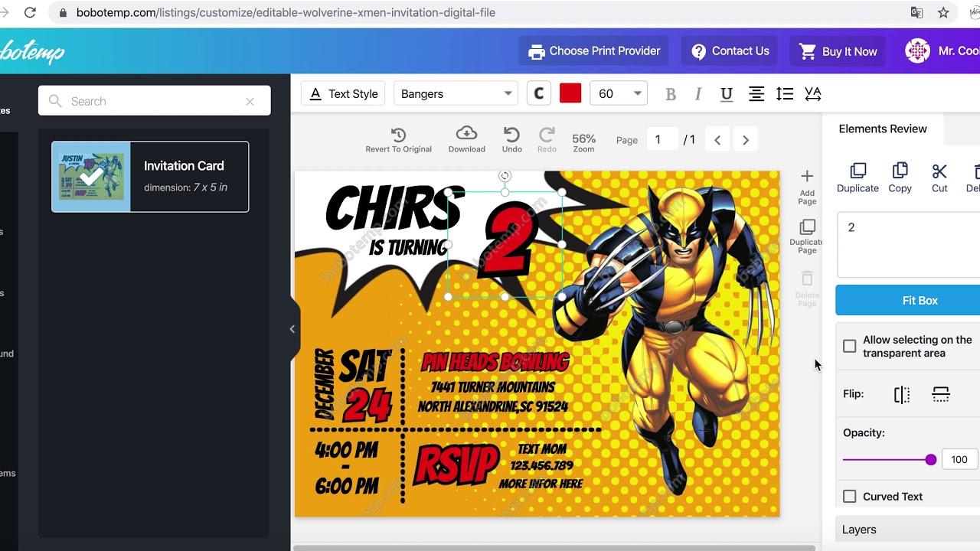The height and width of the screenshot is (551, 980).
Task: Click the text case C button
Action: click(x=539, y=93)
